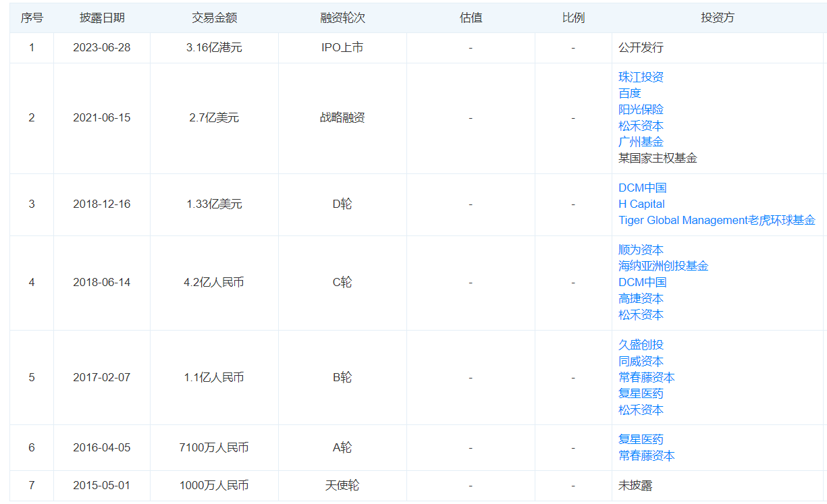827x504 pixels.
Task: Select the 战略融资 round cell
Action: pos(342,118)
